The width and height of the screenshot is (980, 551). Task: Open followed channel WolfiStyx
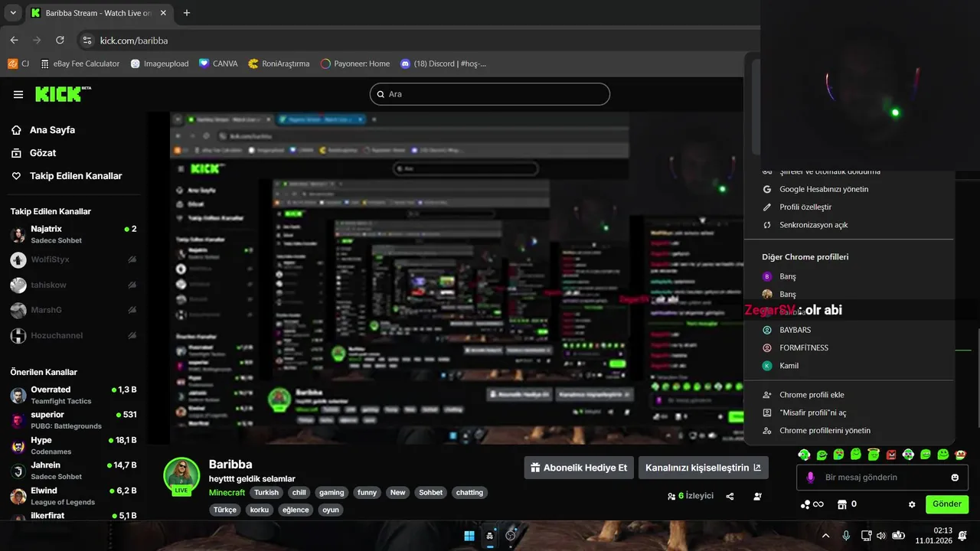pyautogui.click(x=73, y=259)
